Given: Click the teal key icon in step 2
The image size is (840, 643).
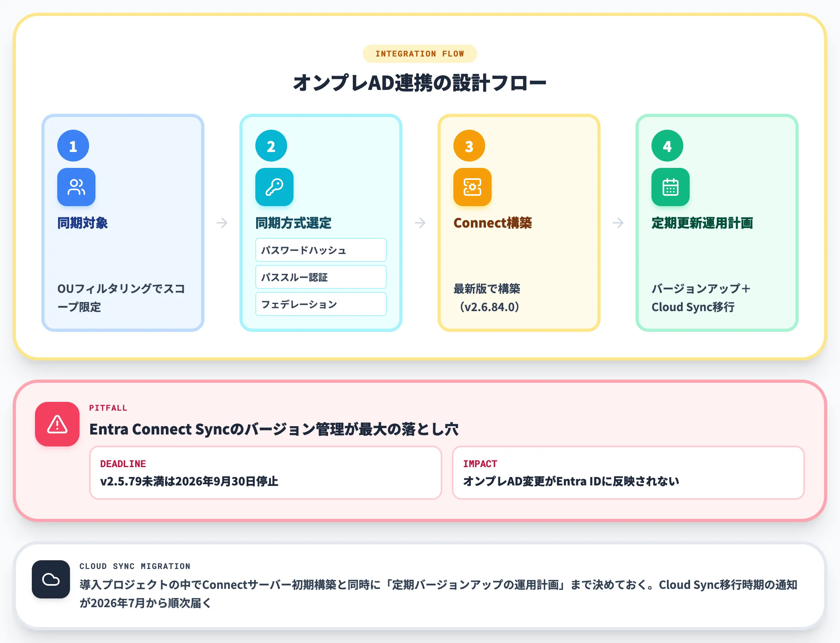Looking at the screenshot, I should pos(274,187).
